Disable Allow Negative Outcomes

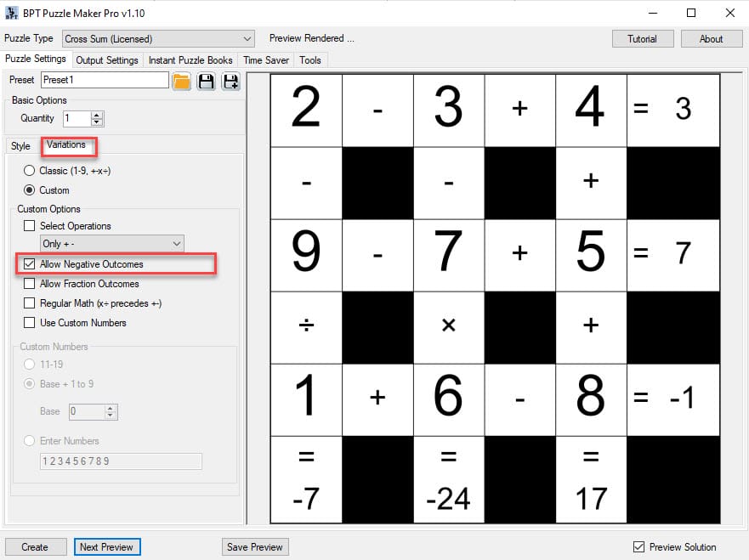pyautogui.click(x=31, y=263)
